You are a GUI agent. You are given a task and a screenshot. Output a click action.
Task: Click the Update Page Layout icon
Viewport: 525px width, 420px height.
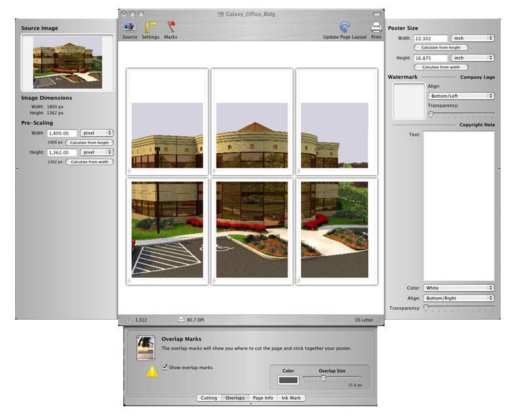[x=345, y=27]
